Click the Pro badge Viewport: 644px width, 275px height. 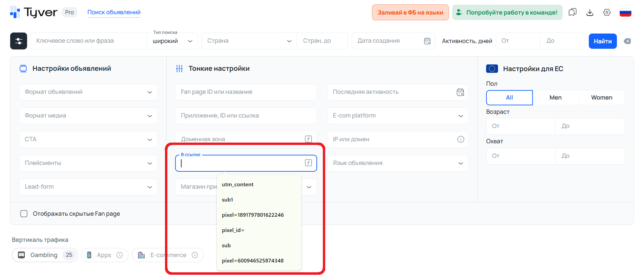click(69, 13)
